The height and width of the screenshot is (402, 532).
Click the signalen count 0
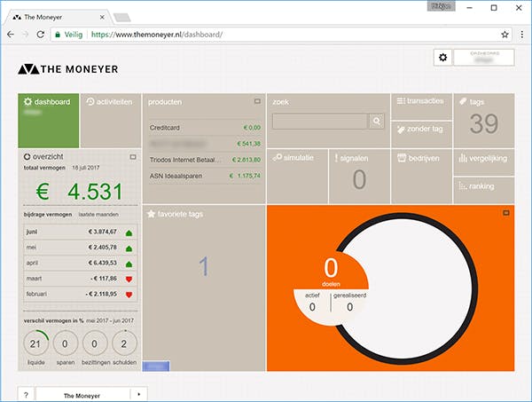[359, 179]
